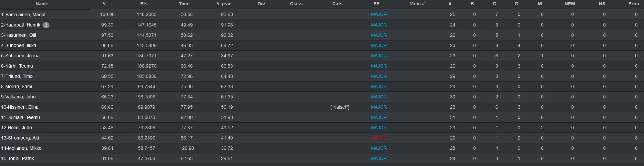644x166 pixels.
Task: Sort by the Name column header
Action: click(42, 4)
